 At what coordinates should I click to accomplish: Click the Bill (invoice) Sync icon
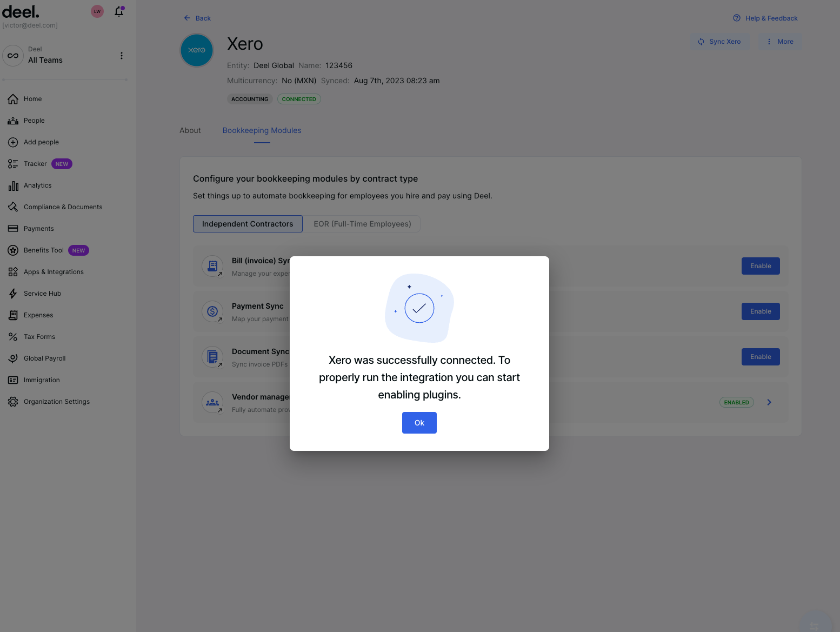click(212, 266)
